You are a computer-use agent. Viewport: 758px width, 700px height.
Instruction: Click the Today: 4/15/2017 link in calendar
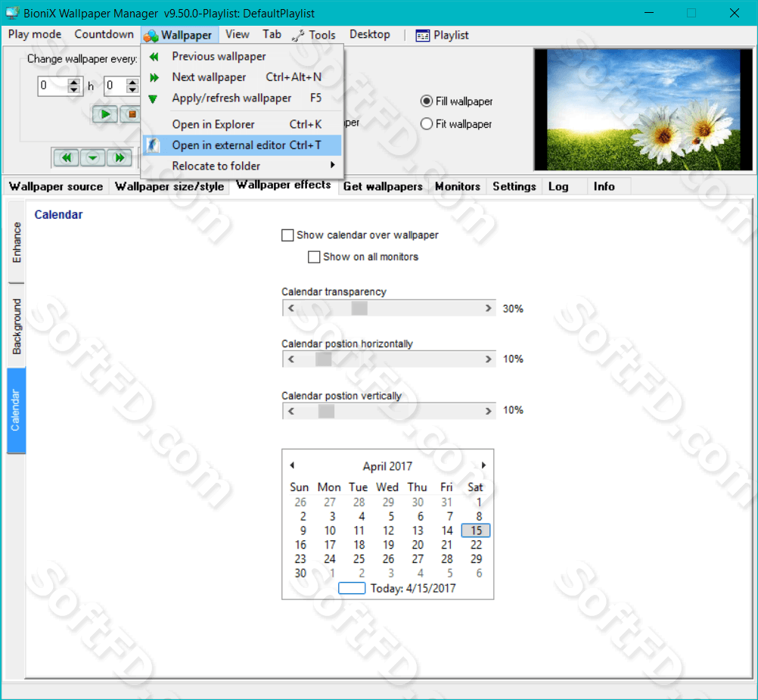pos(397,588)
